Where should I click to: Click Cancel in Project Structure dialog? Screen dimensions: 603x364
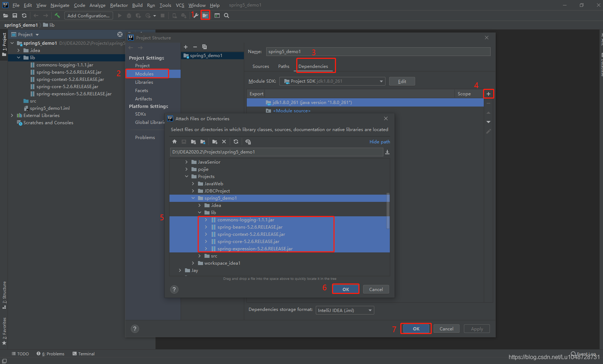click(446, 329)
